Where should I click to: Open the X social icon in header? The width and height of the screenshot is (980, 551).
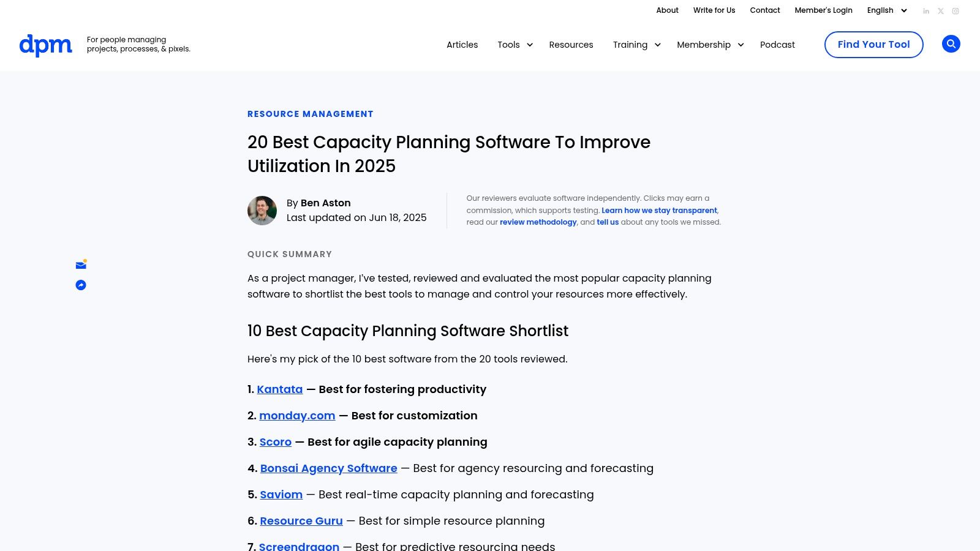(941, 11)
